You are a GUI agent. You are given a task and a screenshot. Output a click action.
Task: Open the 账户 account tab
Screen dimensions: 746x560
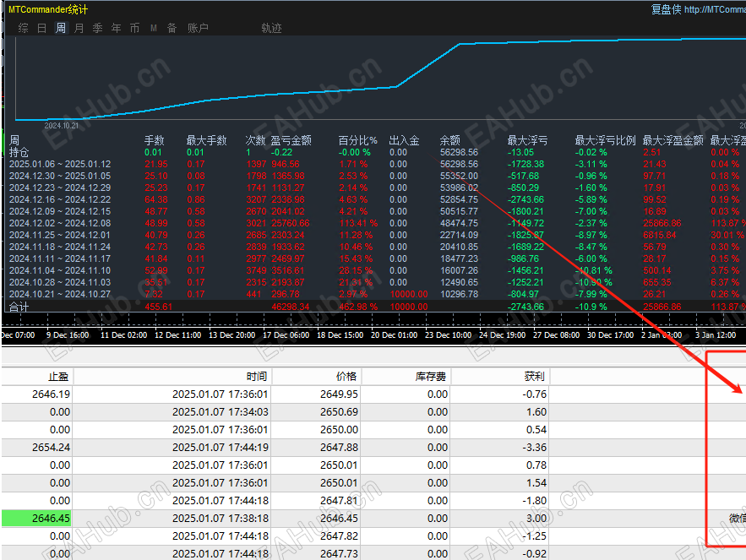198,28
